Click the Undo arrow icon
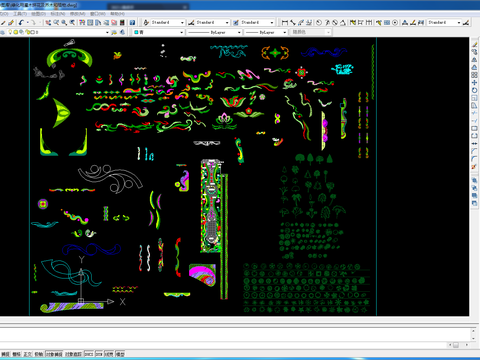The width and height of the screenshot is (480, 360). point(21,22)
